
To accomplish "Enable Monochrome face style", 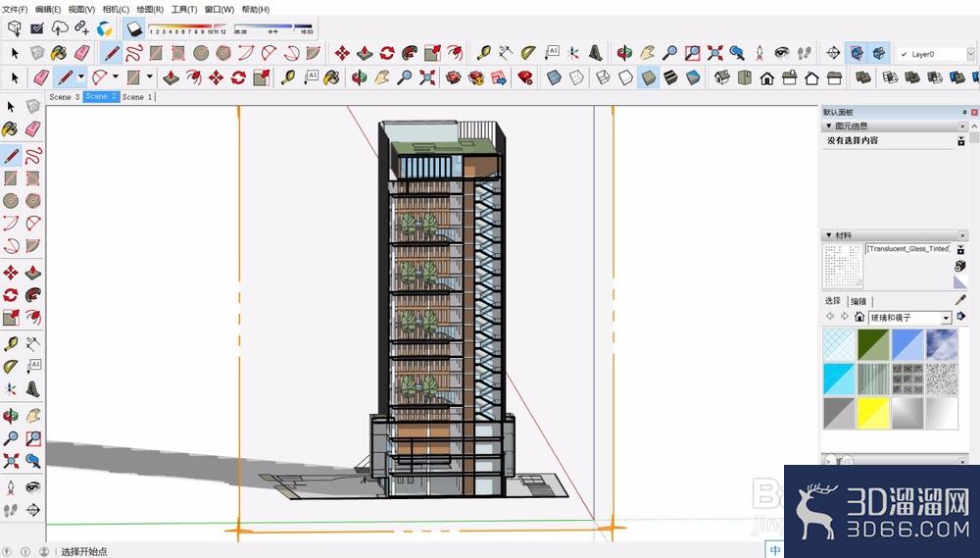I will [x=693, y=78].
